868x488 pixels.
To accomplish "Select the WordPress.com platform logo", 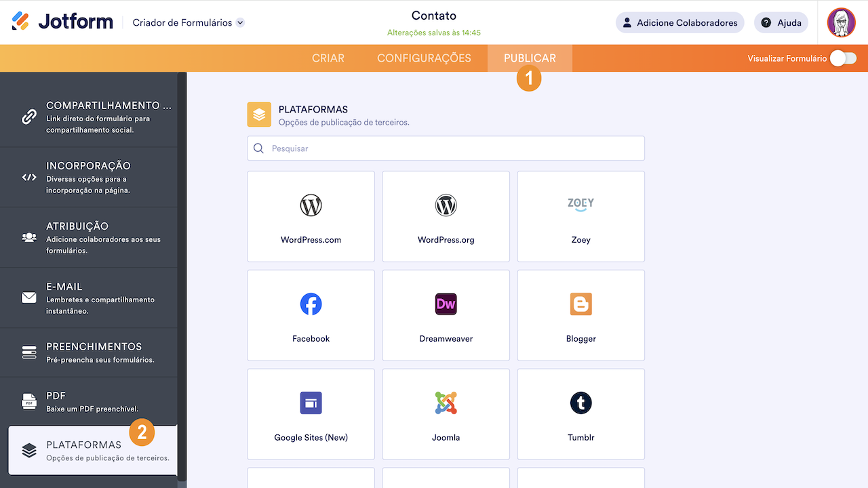I will (x=311, y=205).
